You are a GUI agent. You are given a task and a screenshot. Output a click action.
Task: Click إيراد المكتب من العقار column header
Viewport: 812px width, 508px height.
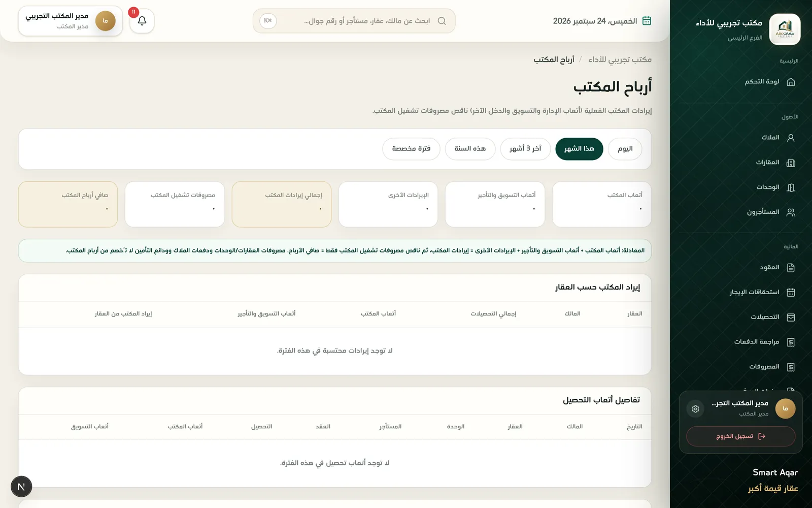[x=123, y=314]
